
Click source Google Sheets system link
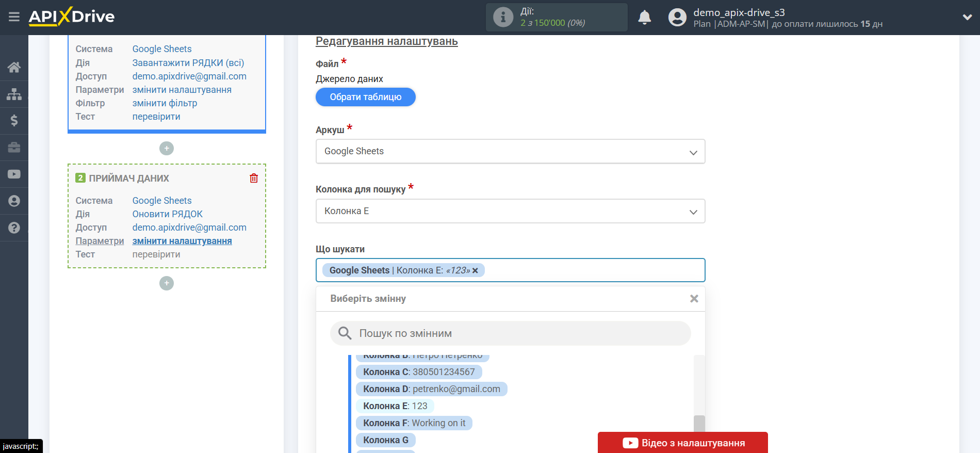[162, 49]
